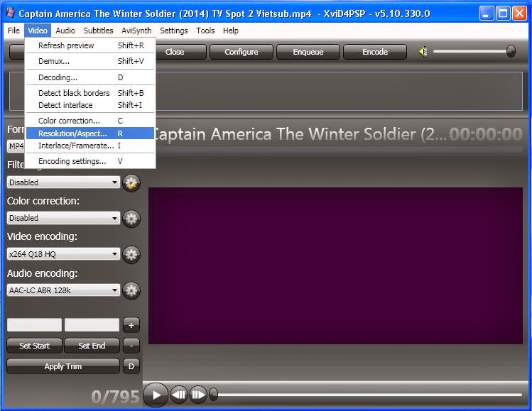Open the File menu

click(x=13, y=31)
